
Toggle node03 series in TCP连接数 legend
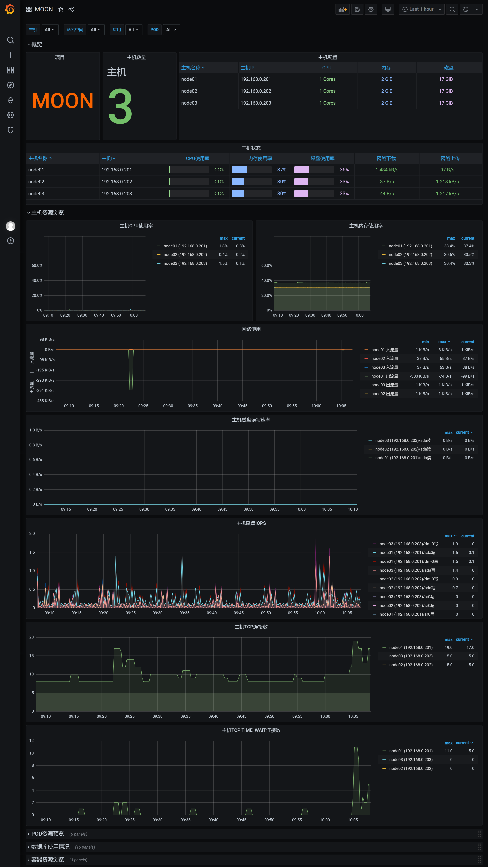(411, 656)
